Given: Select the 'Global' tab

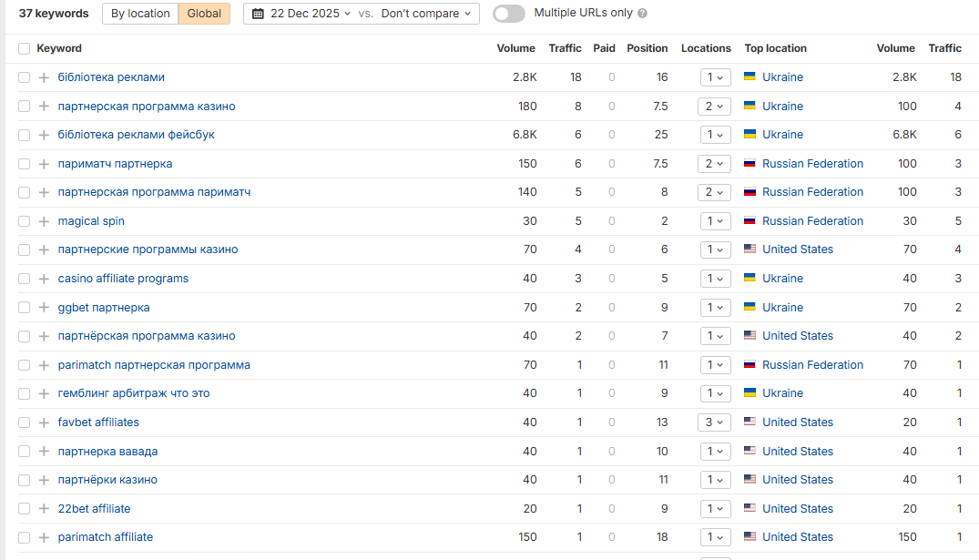Looking at the screenshot, I should pos(204,14).
